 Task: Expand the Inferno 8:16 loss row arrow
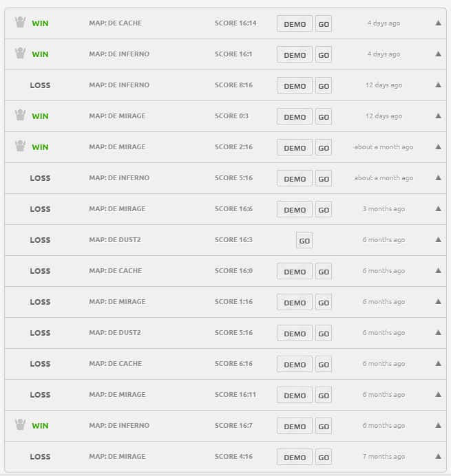[438, 85]
